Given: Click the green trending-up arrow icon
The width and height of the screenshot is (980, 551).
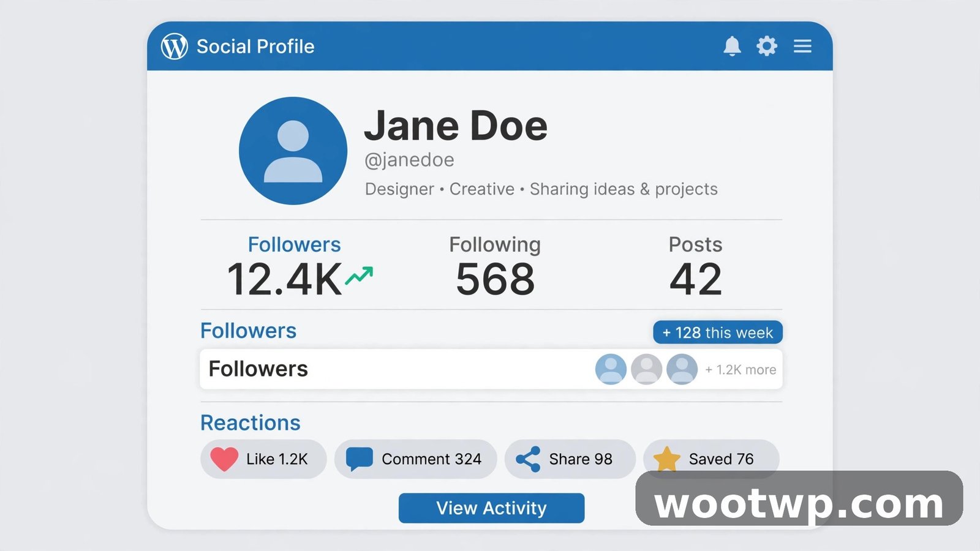Looking at the screenshot, I should click(x=359, y=275).
